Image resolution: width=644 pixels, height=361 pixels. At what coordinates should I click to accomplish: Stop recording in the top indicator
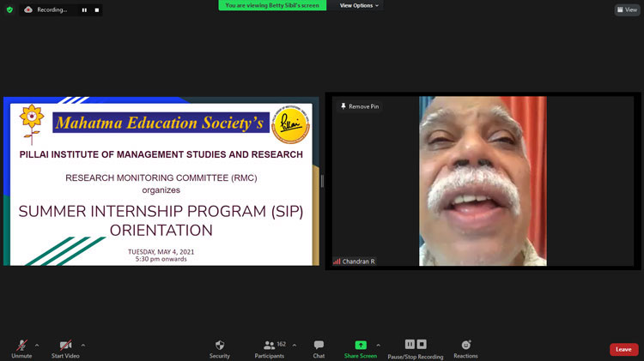click(96, 10)
